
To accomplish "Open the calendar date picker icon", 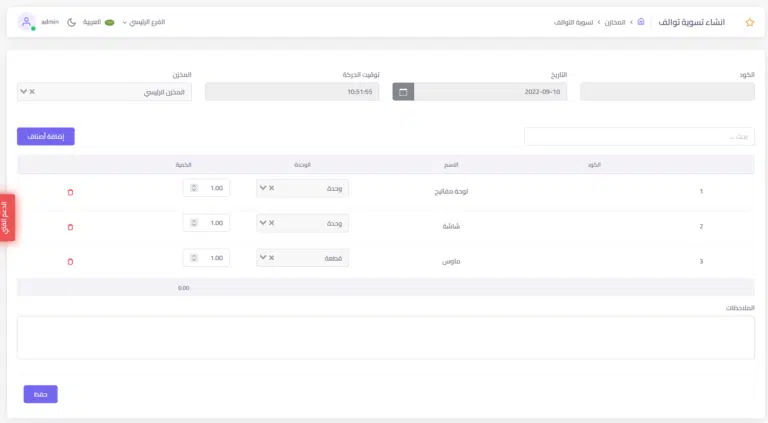I will click(403, 92).
